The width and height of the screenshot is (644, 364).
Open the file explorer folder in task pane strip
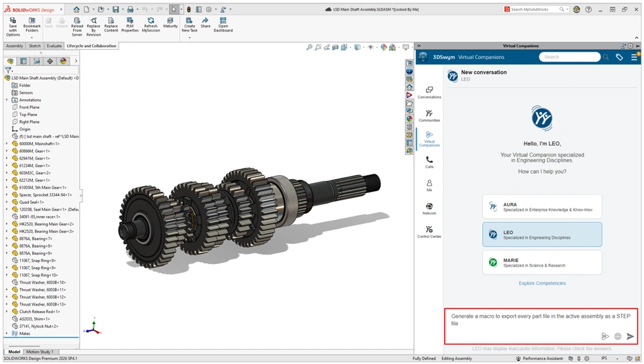tap(409, 103)
